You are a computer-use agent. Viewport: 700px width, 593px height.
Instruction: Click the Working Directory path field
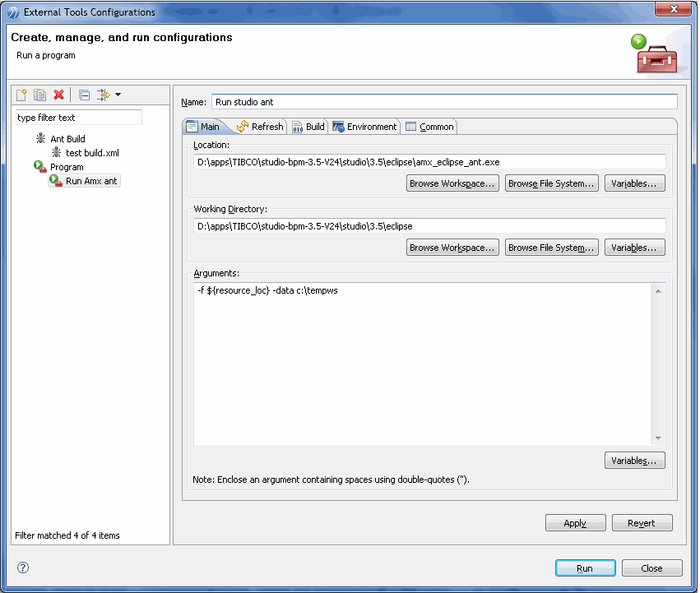pos(429,226)
